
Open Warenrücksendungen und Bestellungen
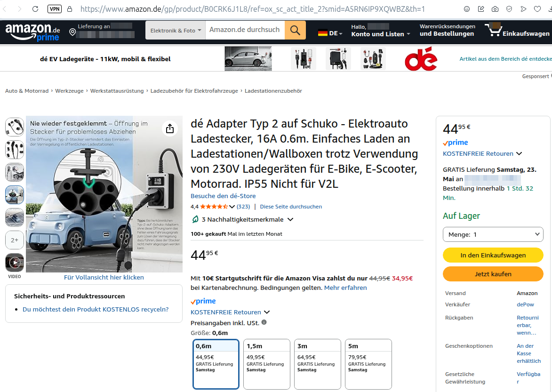(447, 30)
